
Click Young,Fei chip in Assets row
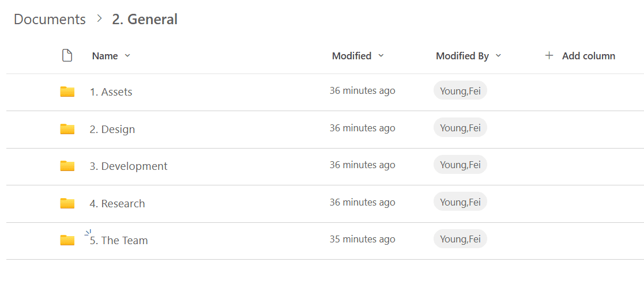[460, 90]
